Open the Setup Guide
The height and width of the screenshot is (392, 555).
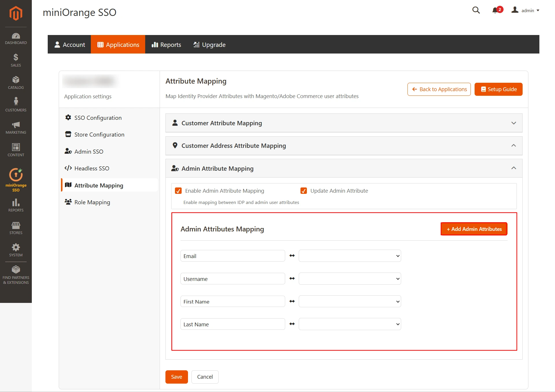[498, 89]
